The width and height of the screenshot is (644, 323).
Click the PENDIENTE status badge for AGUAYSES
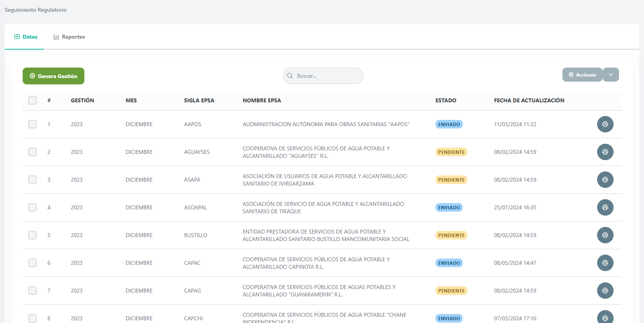tap(451, 152)
